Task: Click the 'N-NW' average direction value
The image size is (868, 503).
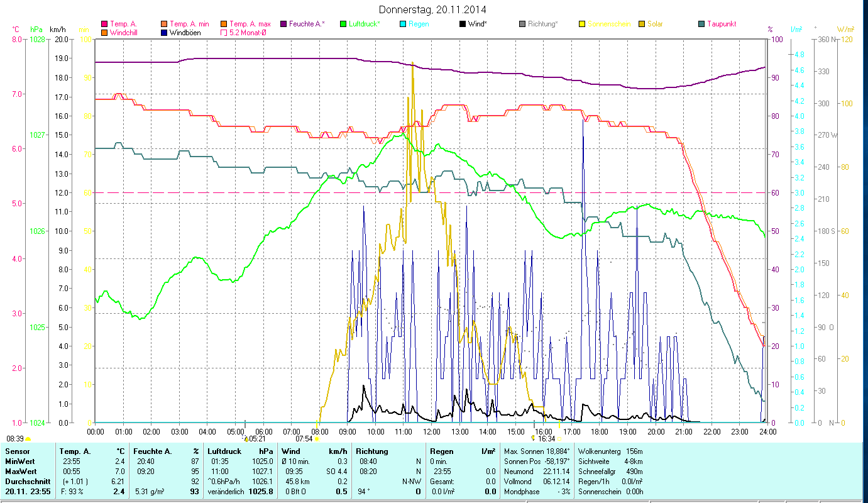Action: pos(412,482)
